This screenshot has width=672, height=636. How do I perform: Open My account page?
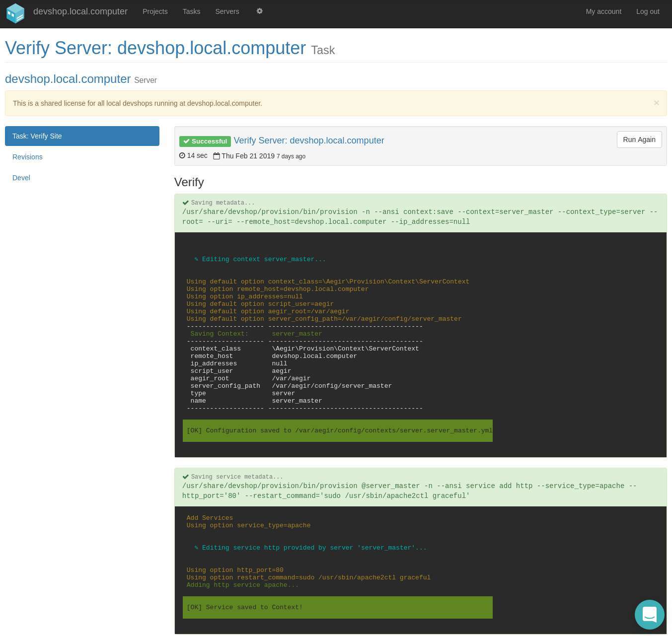pos(603,11)
